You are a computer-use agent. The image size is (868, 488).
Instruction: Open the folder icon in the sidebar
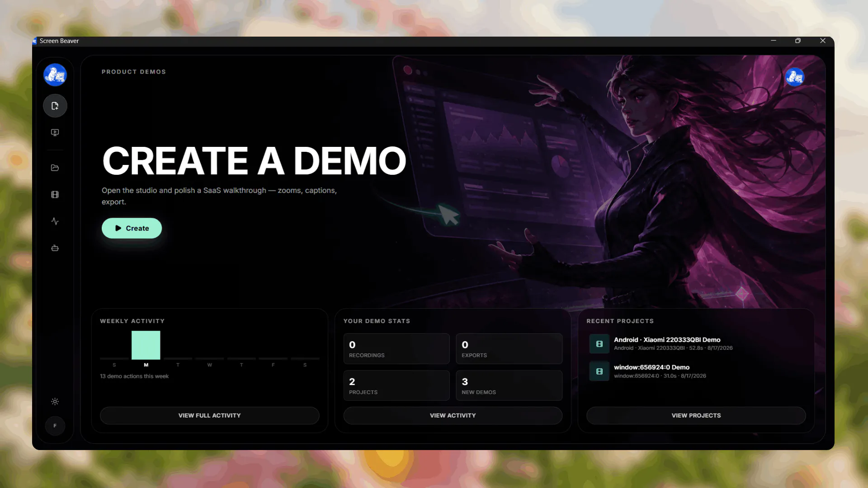55,168
